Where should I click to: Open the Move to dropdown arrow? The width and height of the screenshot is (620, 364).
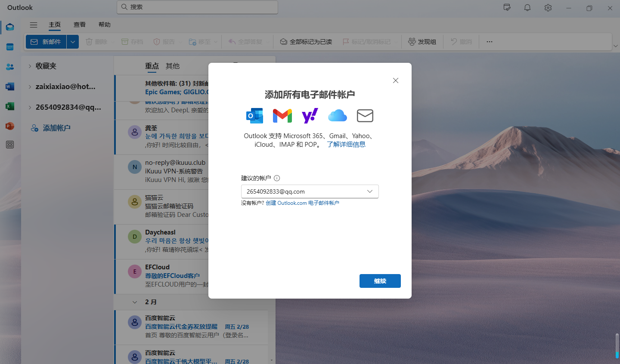(216, 42)
